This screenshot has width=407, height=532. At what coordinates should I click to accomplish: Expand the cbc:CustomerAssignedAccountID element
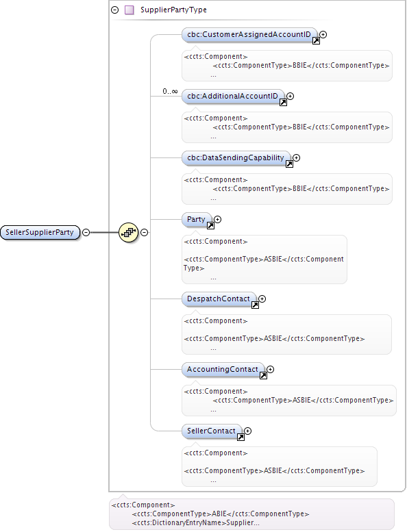323,34
